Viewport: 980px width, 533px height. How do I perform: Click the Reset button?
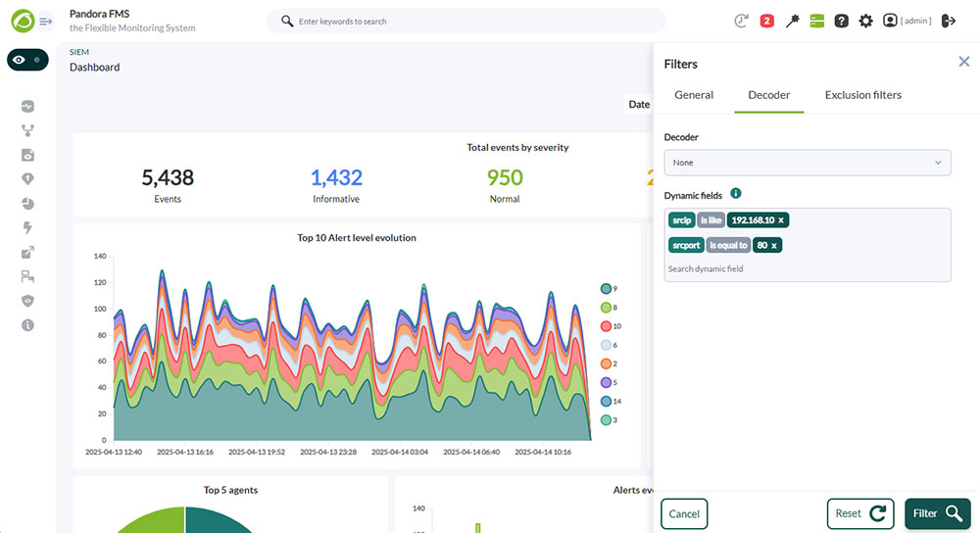pos(860,513)
